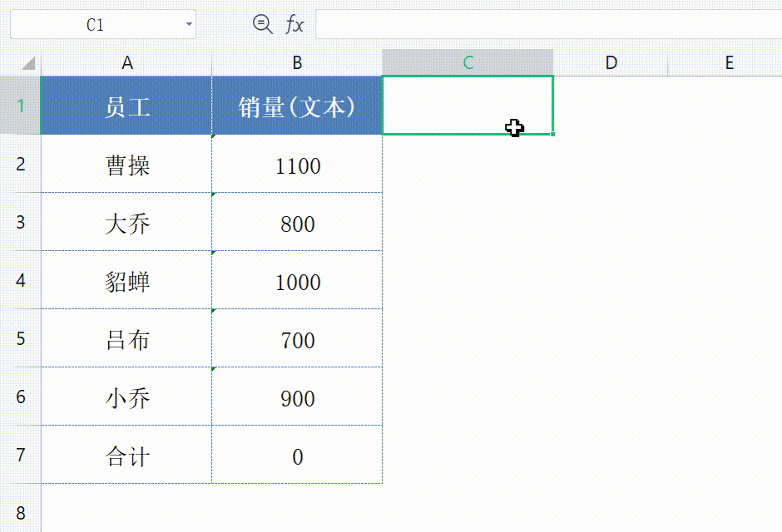Select row 4 header
This screenshot has height=532, width=782.
pyautogui.click(x=21, y=280)
